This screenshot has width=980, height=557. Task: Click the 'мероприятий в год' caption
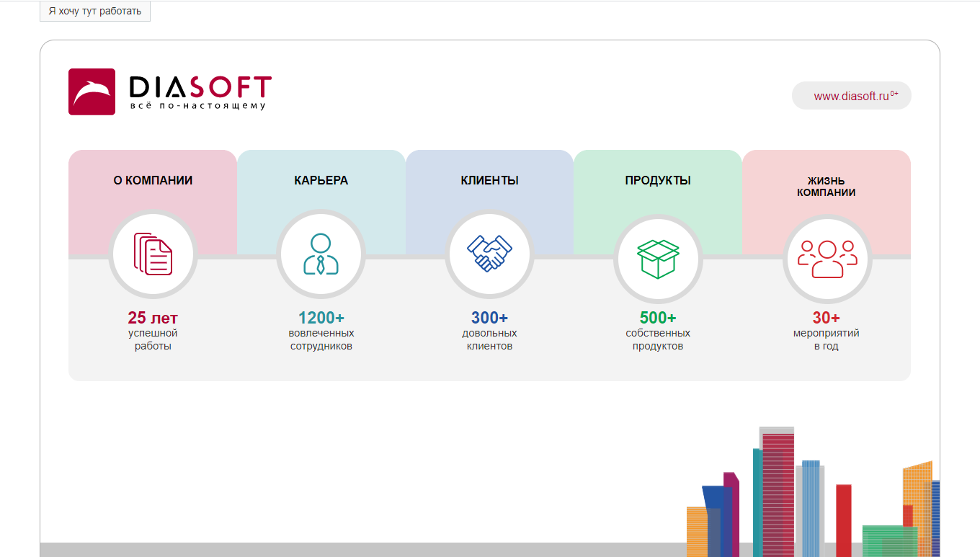point(827,339)
